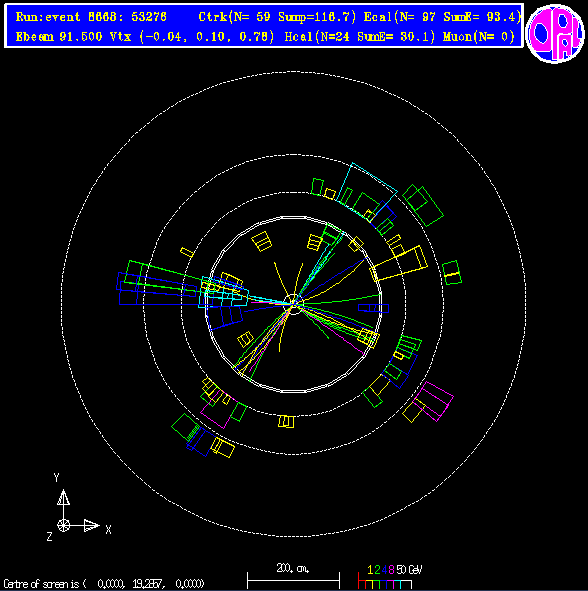Click the white 50 GeV legend label
Screen dimensions: 588x591
pos(409,570)
